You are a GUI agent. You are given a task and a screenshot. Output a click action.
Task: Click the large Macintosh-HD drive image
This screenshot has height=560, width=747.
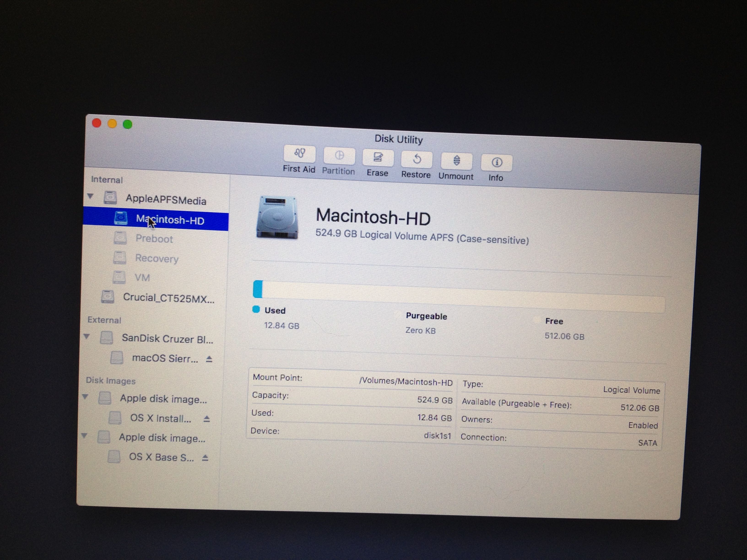tap(277, 218)
